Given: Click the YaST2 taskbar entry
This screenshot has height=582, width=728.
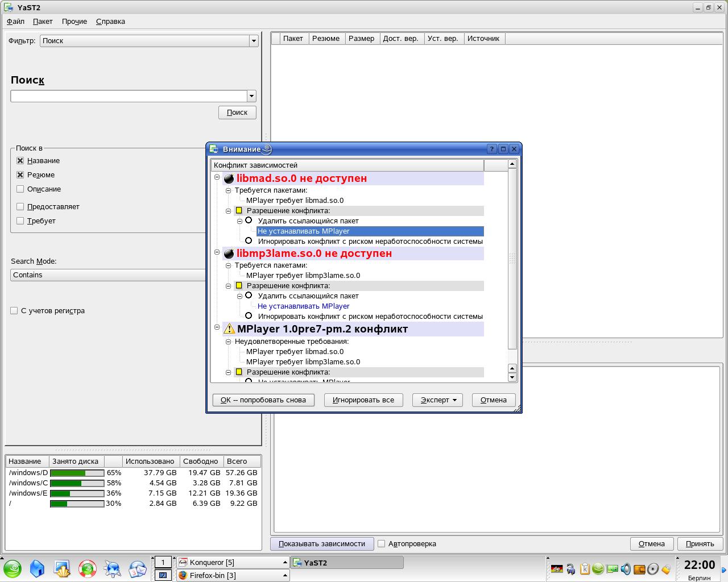Looking at the screenshot, I should [347, 563].
